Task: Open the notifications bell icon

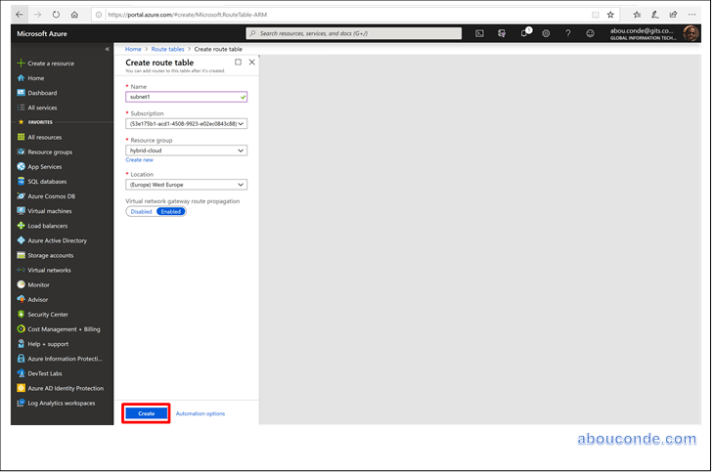Action: (524, 33)
